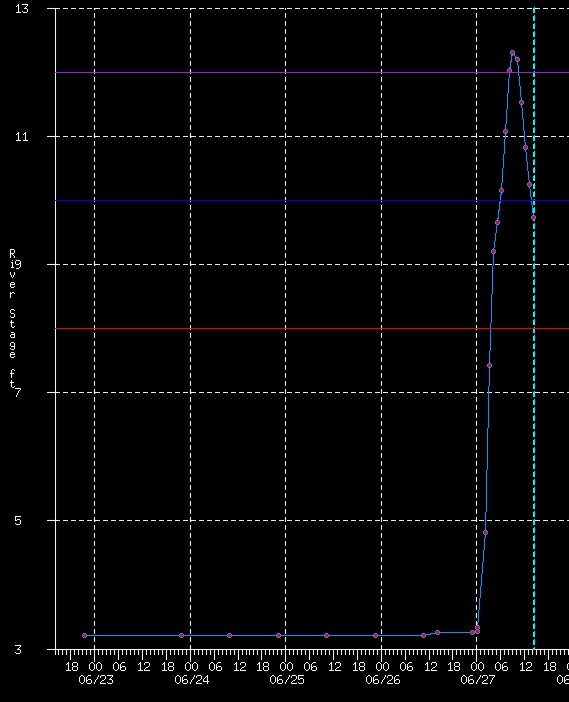Select the data point just below the 5 ft gridline
This screenshot has width=569, height=702.
tap(485, 533)
